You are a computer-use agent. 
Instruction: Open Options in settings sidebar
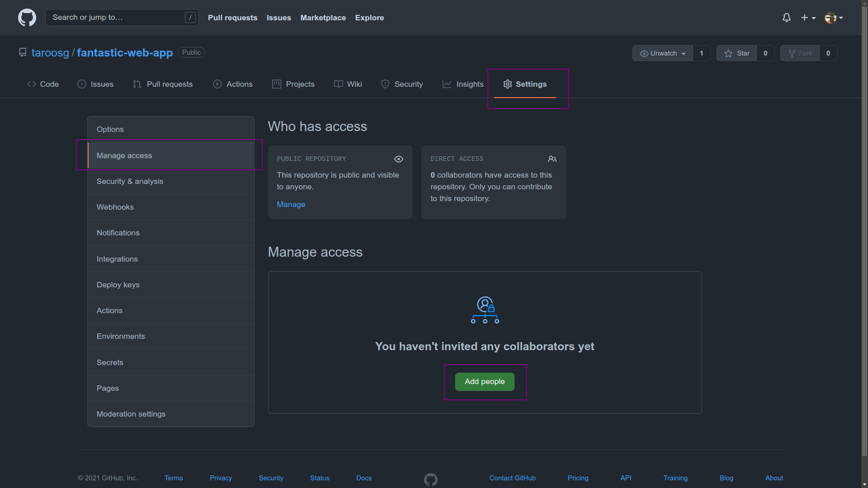click(x=171, y=129)
